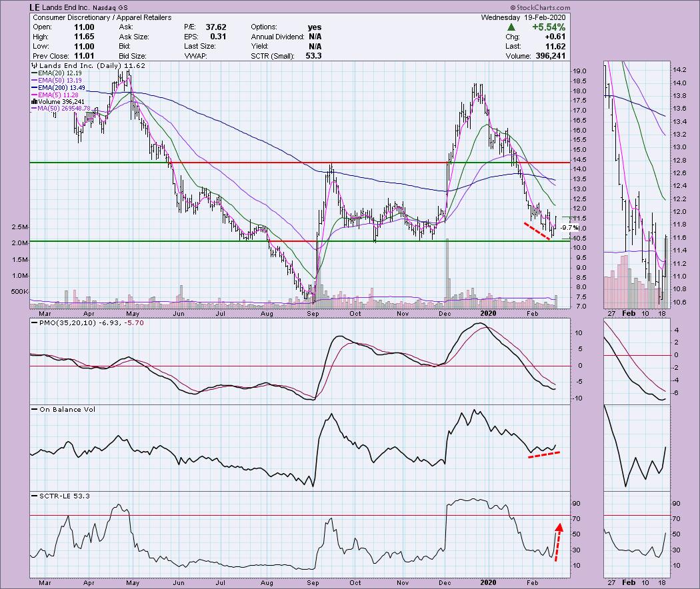Click the 2020 label on bottom time axis
700x589 pixels.
click(488, 582)
